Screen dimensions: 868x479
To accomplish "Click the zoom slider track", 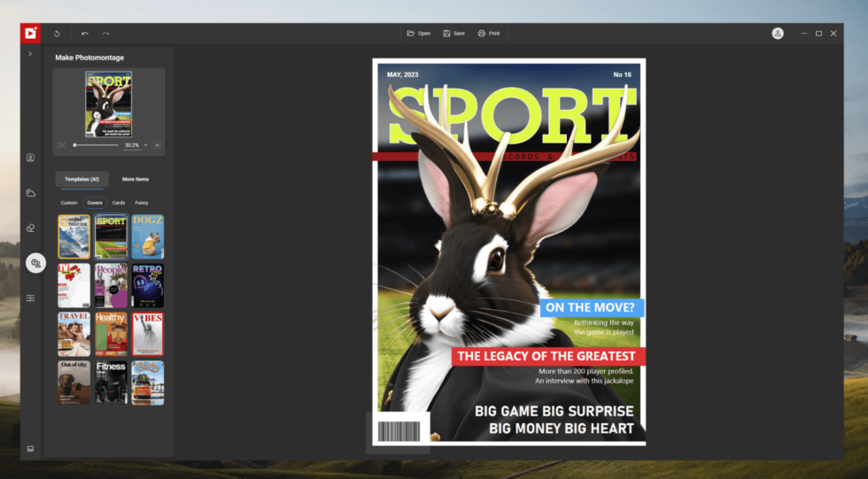I will click(96, 144).
